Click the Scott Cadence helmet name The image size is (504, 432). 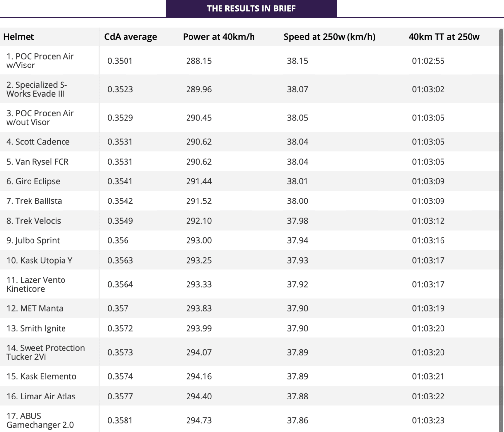(38, 142)
